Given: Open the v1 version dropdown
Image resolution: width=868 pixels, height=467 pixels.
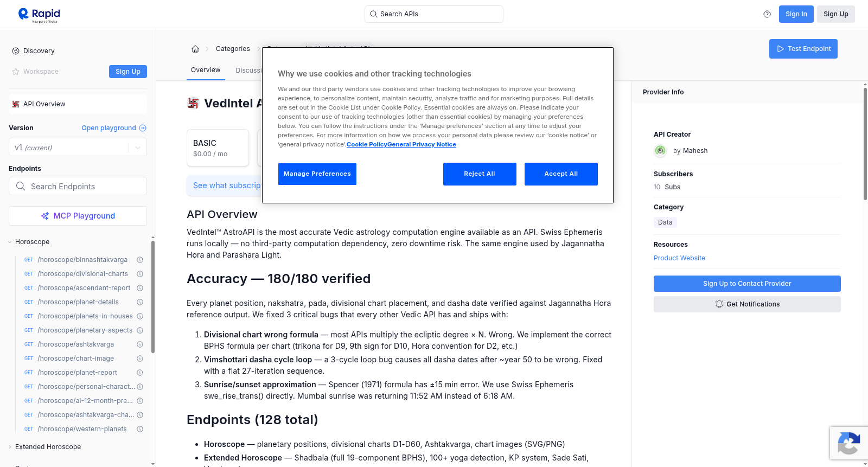Looking at the screenshot, I should coord(78,148).
